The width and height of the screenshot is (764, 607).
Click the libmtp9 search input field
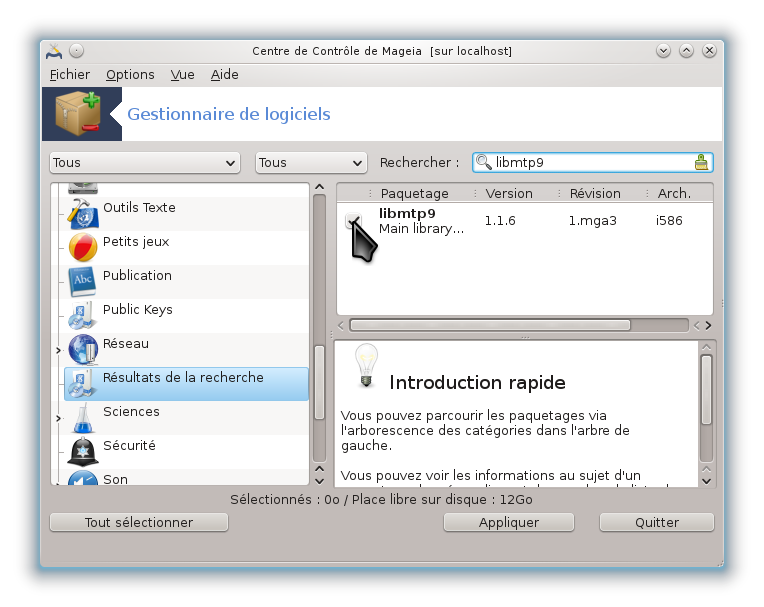[592, 162]
